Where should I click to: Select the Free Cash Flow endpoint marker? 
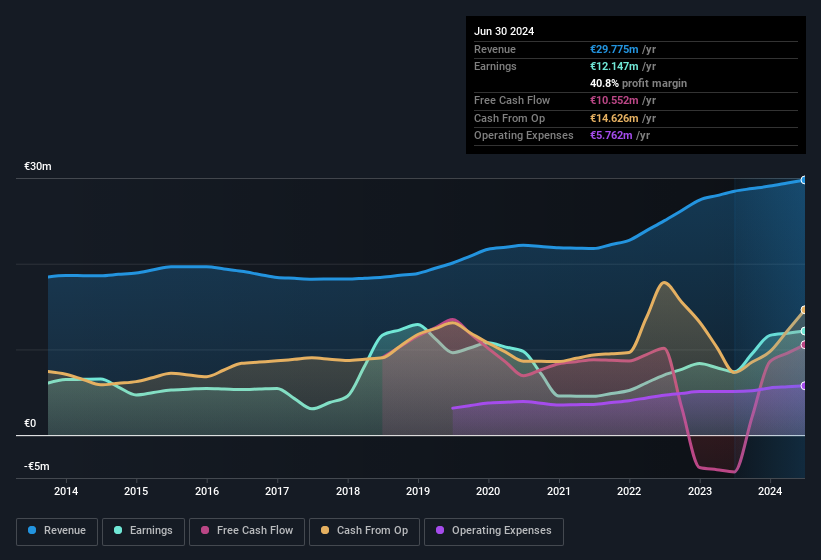coord(804,345)
